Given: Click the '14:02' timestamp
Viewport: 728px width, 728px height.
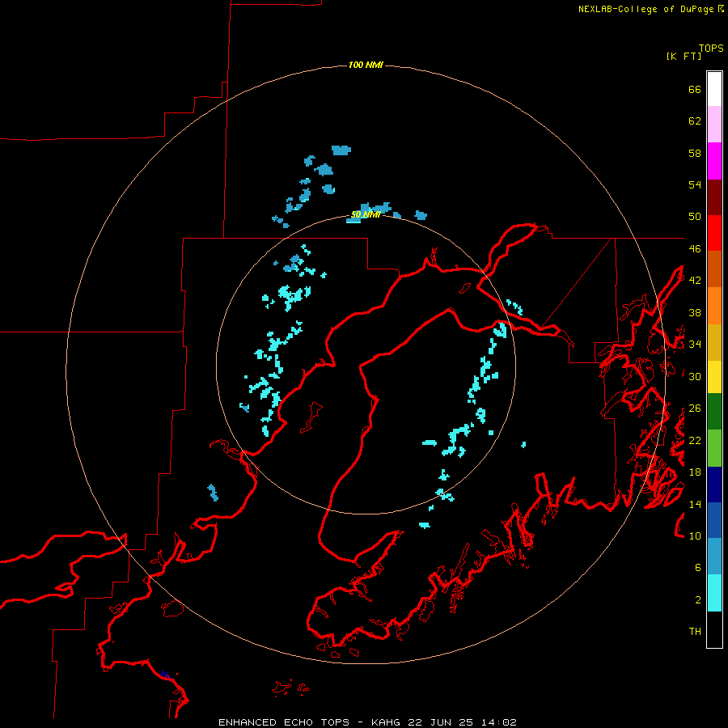Looking at the screenshot, I should (x=497, y=722).
